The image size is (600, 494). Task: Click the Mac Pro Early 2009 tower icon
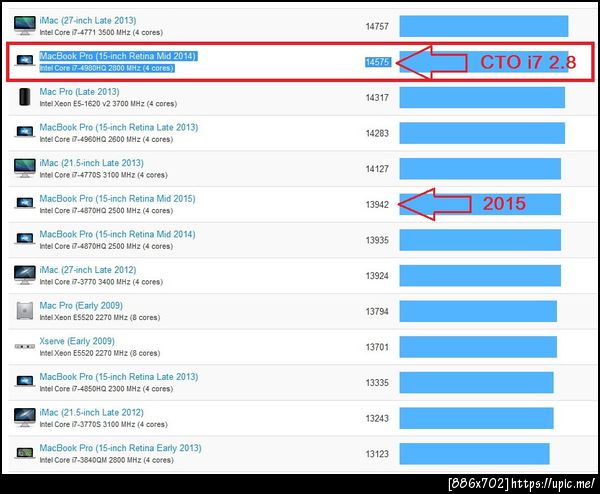tap(24, 310)
